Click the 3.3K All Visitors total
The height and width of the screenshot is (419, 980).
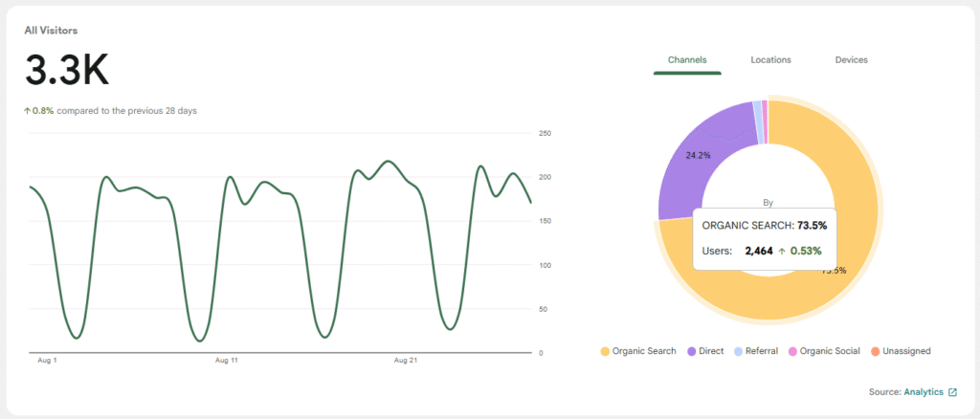67,71
